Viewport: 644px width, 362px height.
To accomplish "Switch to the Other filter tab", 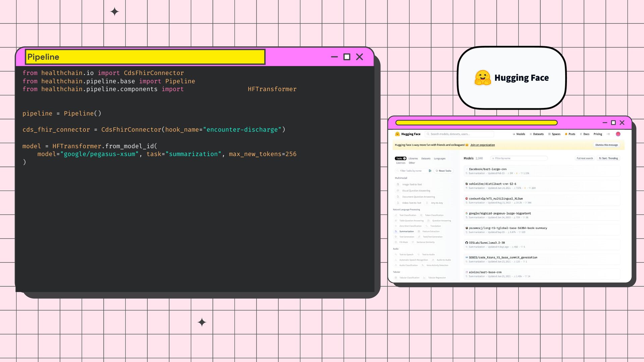I will tap(412, 163).
